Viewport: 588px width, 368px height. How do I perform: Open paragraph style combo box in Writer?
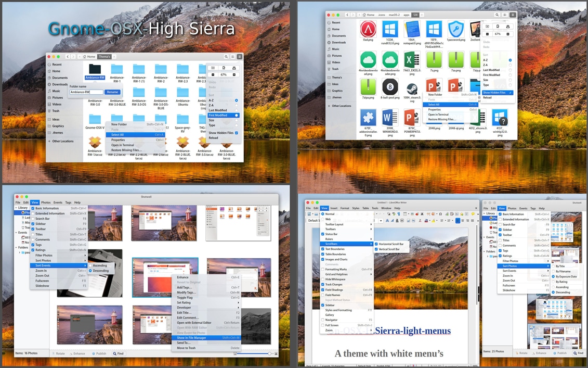click(313, 221)
